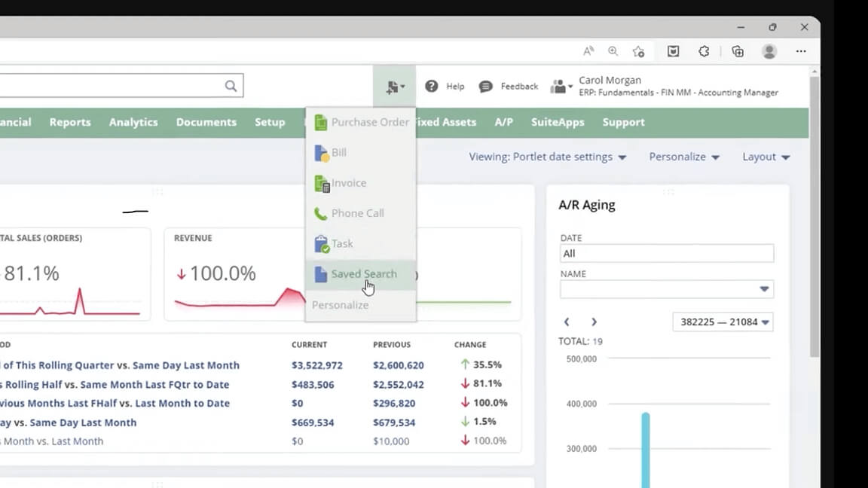Image resolution: width=868 pixels, height=488 pixels.
Task: Log a Phone Call via the green phone icon
Action: tap(320, 212)
